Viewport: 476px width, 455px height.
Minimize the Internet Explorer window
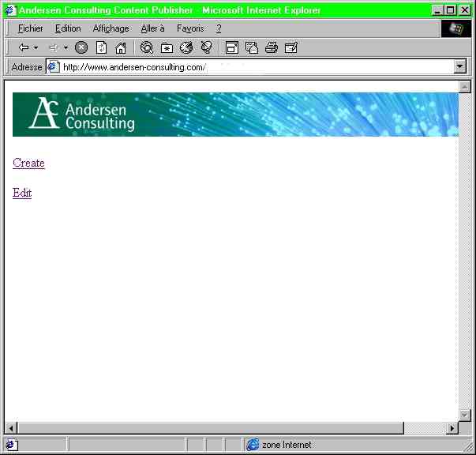pyautogui.click(x=437, y=10)
